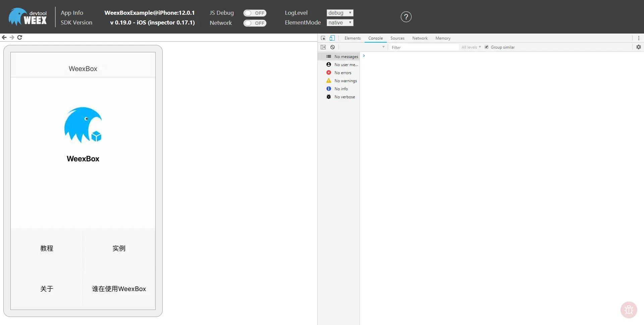
Task: Open the DevTools more options menu
Action: coord(639,38)
